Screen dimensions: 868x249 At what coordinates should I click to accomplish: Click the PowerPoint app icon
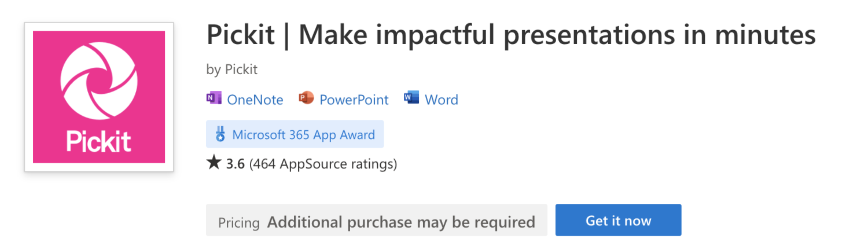tap(306, 98)
